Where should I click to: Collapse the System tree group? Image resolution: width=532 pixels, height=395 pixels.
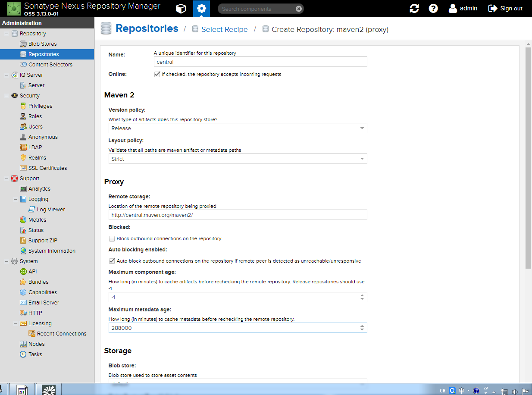click(6, 261)
